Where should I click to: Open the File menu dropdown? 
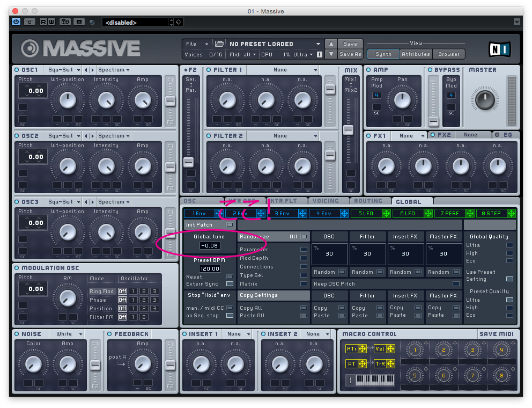coord(197,44)
